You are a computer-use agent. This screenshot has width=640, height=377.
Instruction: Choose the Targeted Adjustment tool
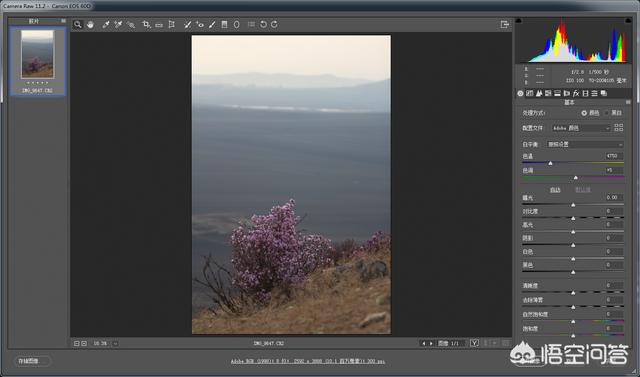click(131, 24)
